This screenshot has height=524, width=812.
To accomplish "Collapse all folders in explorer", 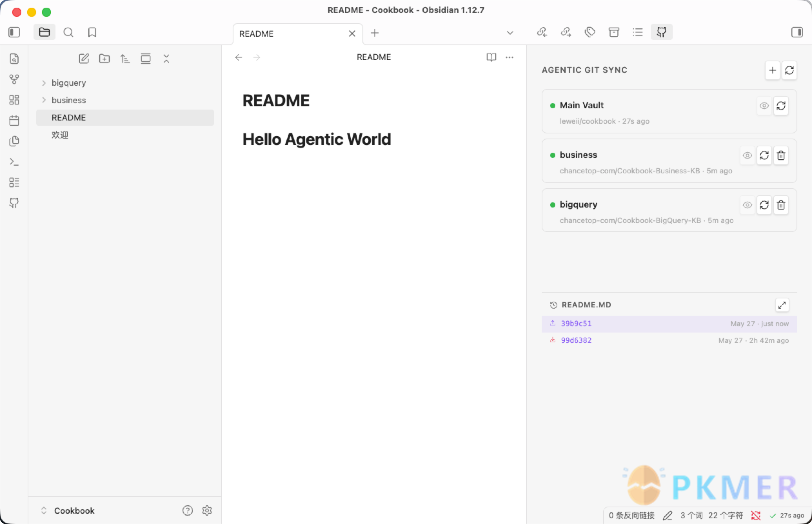I will [166, 59].
